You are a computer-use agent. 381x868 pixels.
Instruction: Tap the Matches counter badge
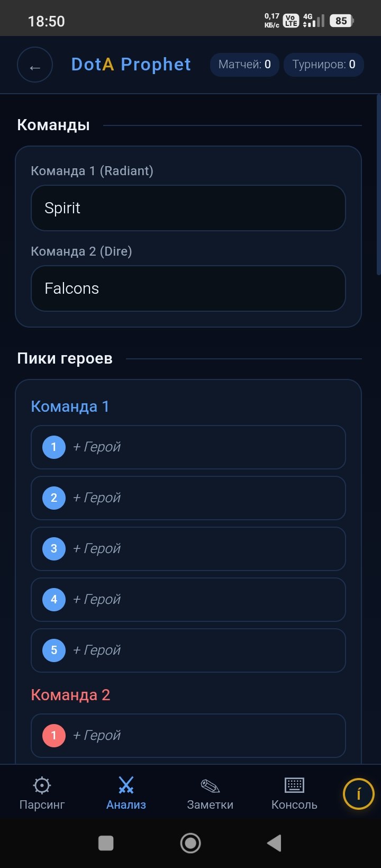[244, 65]
